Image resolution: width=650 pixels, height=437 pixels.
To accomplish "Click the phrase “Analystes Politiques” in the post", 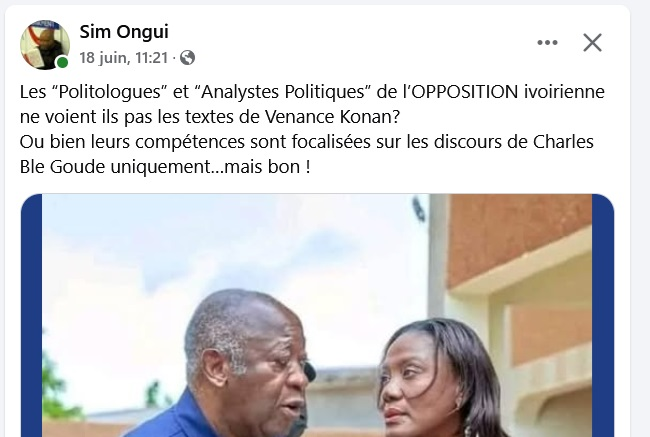I will [x=282, y=92].
